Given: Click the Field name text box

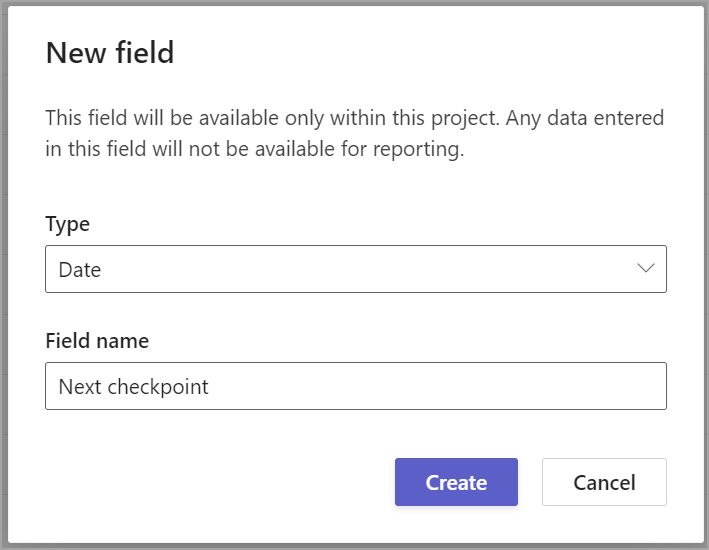Looking at the screenshot, I should click(x=355, y=386).
